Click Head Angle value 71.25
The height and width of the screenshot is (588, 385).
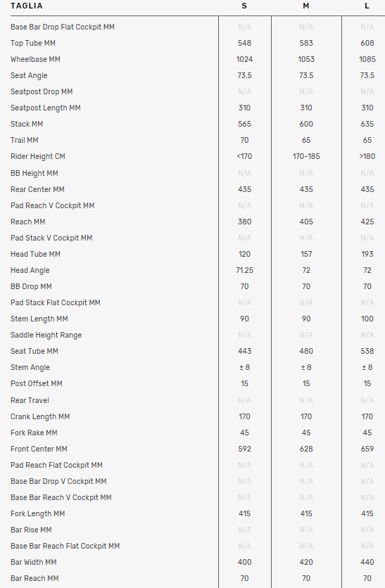[x=245, y=270]
